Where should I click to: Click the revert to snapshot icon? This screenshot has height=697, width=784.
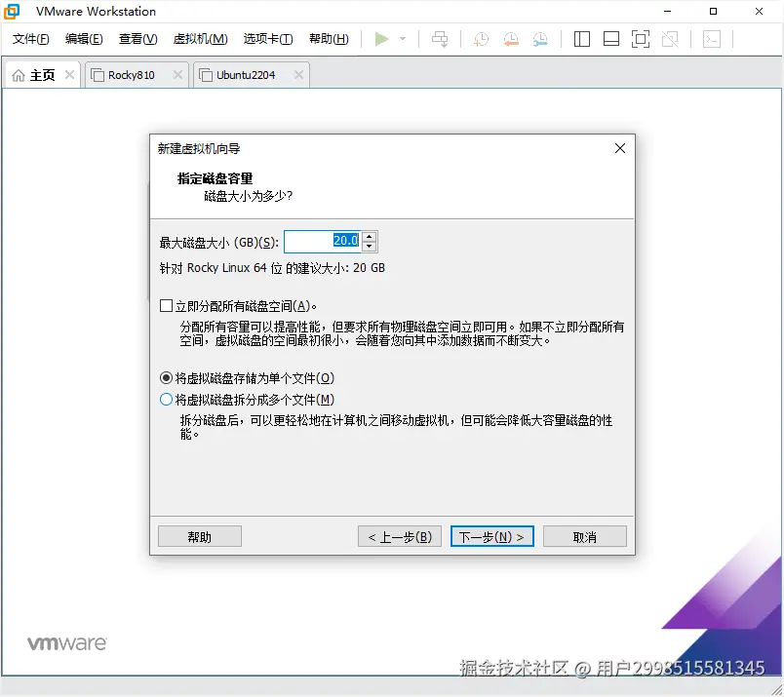pos(511,39)
